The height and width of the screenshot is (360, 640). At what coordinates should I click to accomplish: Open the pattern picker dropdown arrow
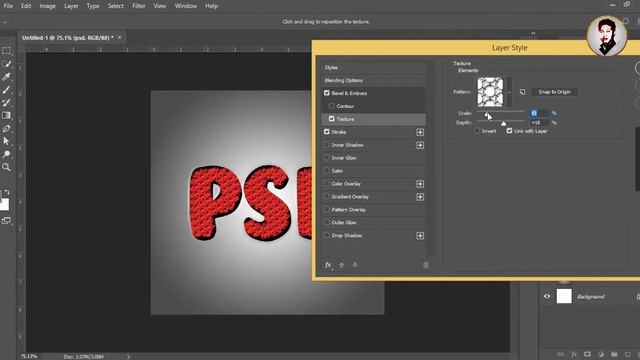[x=509, y=92]
